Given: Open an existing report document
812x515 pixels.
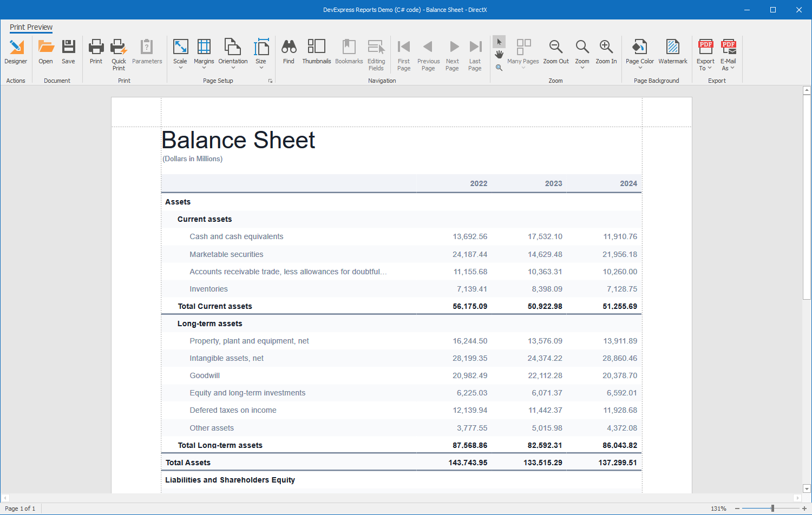Looking at the screenshot, I should [45, 51].
